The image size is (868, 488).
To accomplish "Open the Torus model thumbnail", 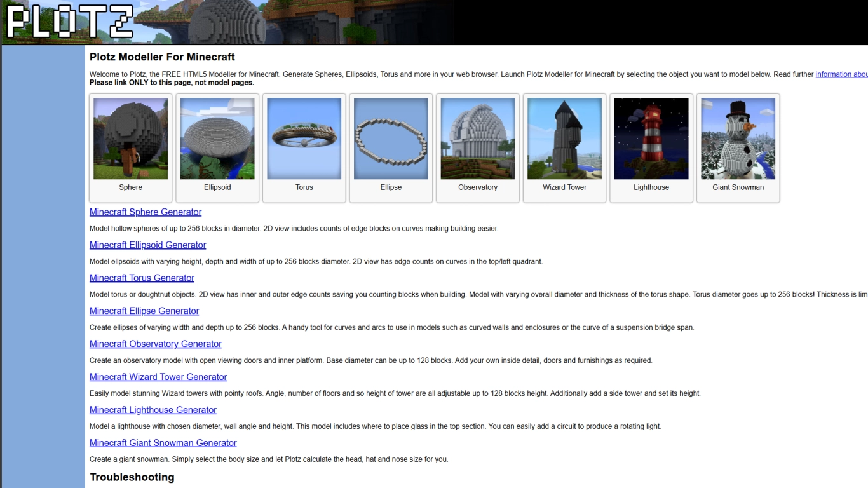I will click(304, 139).
